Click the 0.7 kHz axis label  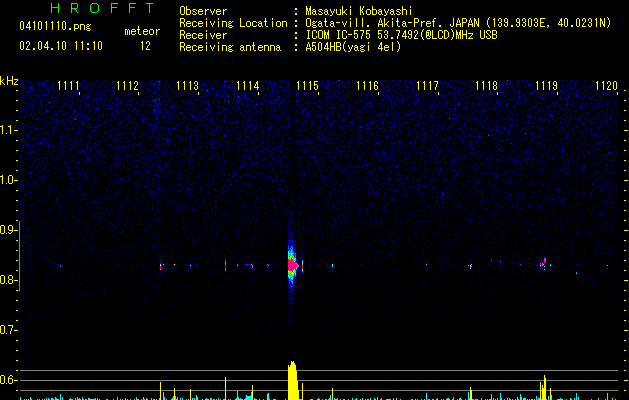click(8, 330)
